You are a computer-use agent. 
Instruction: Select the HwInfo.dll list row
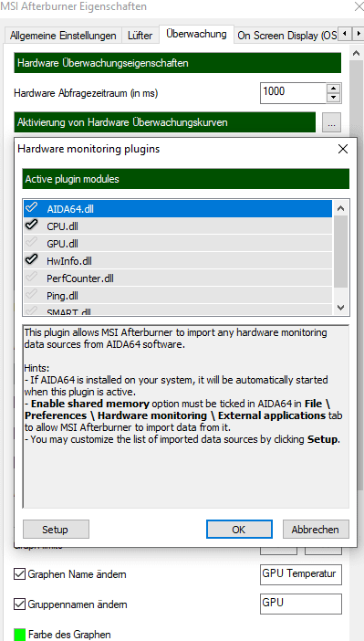coord(178,261)
